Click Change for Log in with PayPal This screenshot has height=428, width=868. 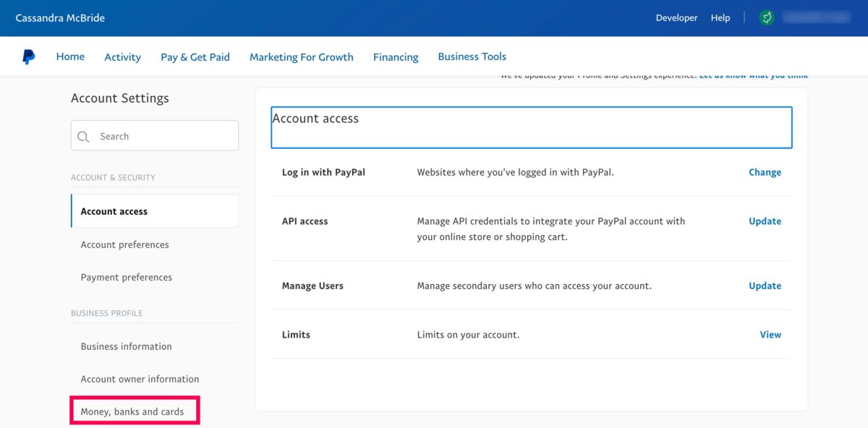click(x=765, y=173)
